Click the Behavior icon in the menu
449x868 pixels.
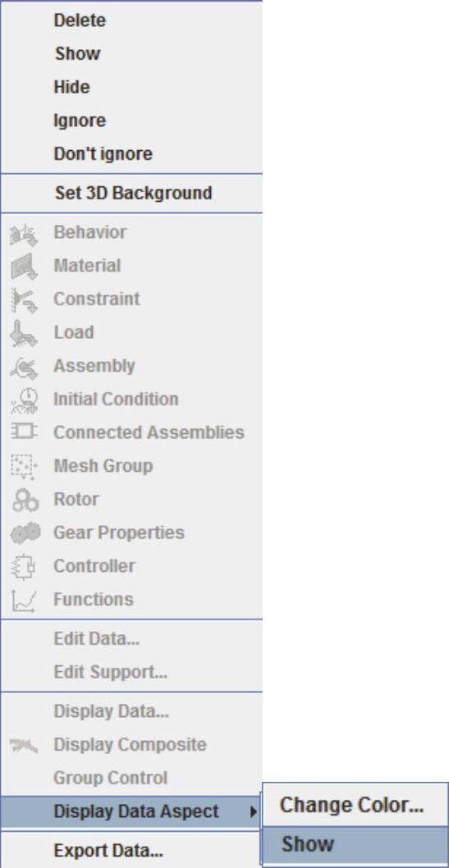point(24,235)
